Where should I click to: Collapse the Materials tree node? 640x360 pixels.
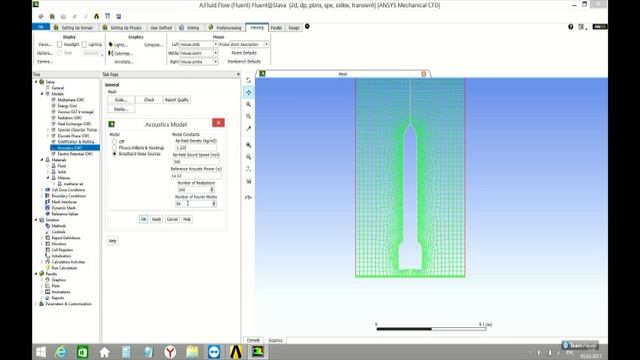pyautogui.click(x=42, y=160)
